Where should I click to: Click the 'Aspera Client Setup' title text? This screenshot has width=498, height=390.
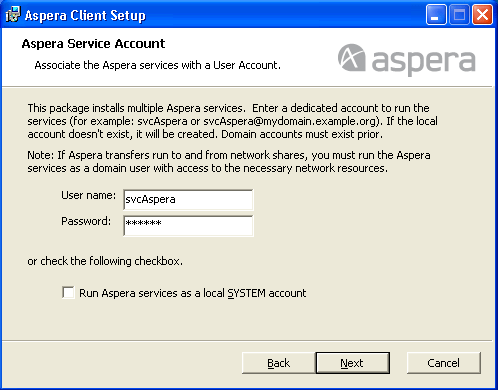point(85,15)
